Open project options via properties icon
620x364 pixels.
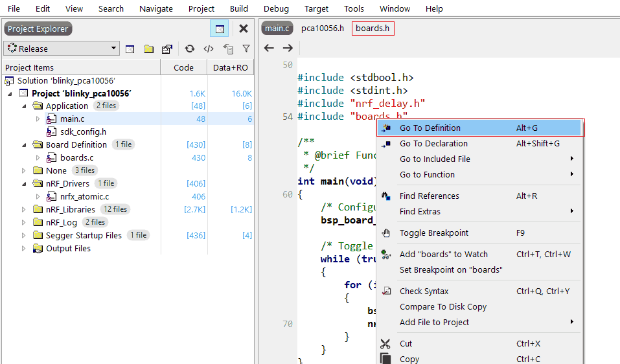(x=166, y=49)
